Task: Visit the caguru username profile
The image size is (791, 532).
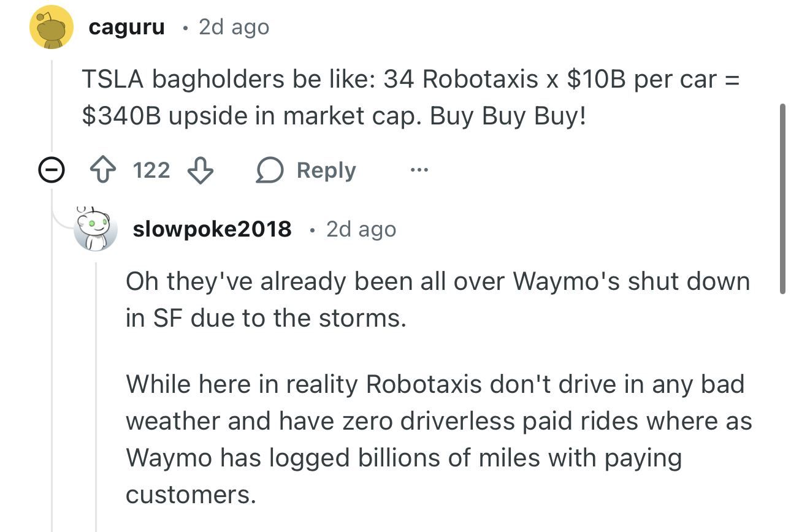Action: tap(126, 27)
